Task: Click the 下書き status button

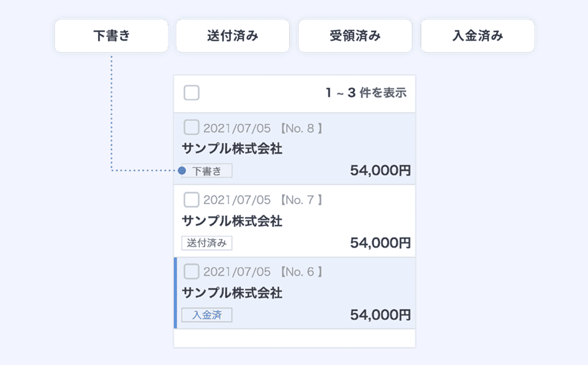Action: pos(112,36)
